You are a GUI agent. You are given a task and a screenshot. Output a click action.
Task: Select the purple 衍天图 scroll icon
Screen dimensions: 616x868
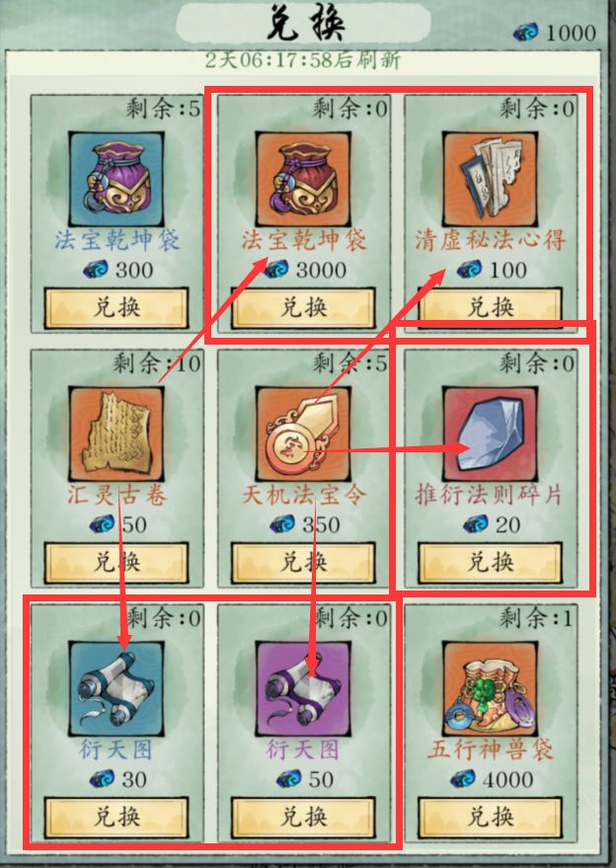coord(303,688)
